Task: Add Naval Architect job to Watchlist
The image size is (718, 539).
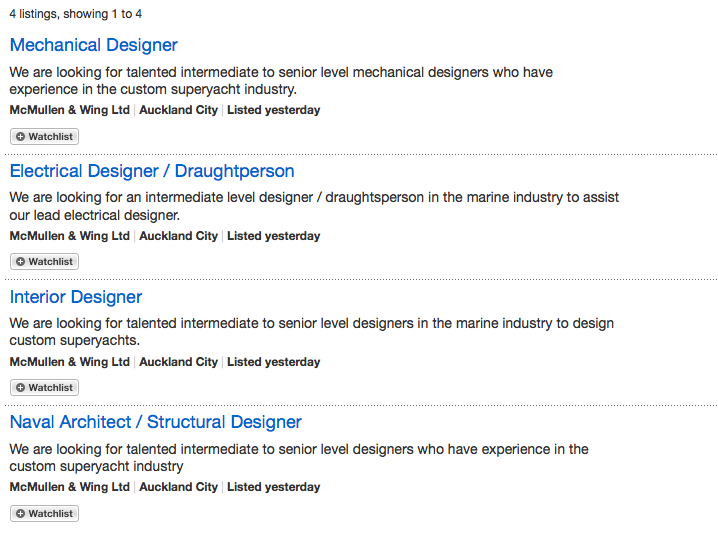Action: 44,513
